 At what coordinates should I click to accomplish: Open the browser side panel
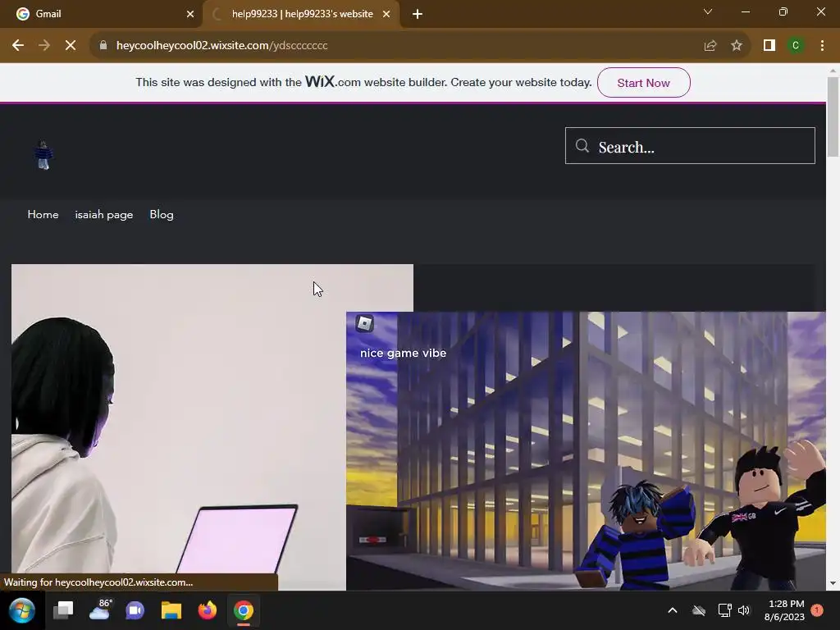pos(769,46)
